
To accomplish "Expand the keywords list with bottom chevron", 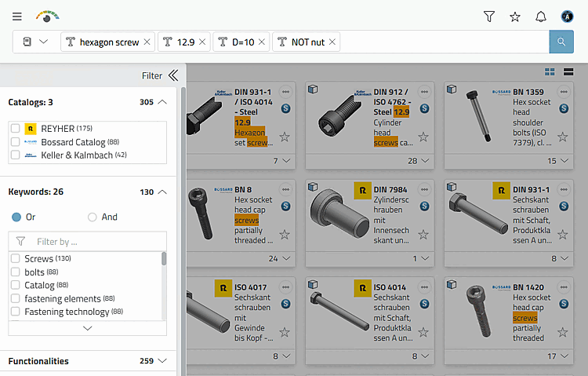I will [87, 328].
